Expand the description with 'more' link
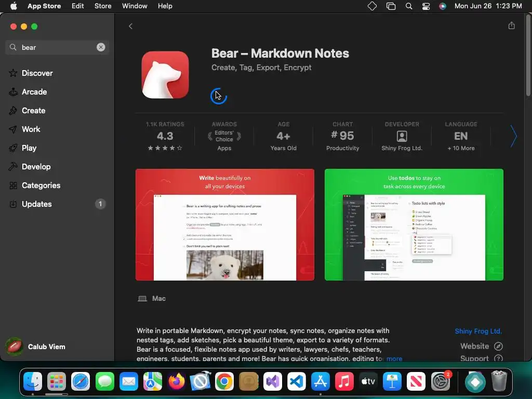Image resolution: width=532 pixels, height=399 pixels. click(394, 358)
